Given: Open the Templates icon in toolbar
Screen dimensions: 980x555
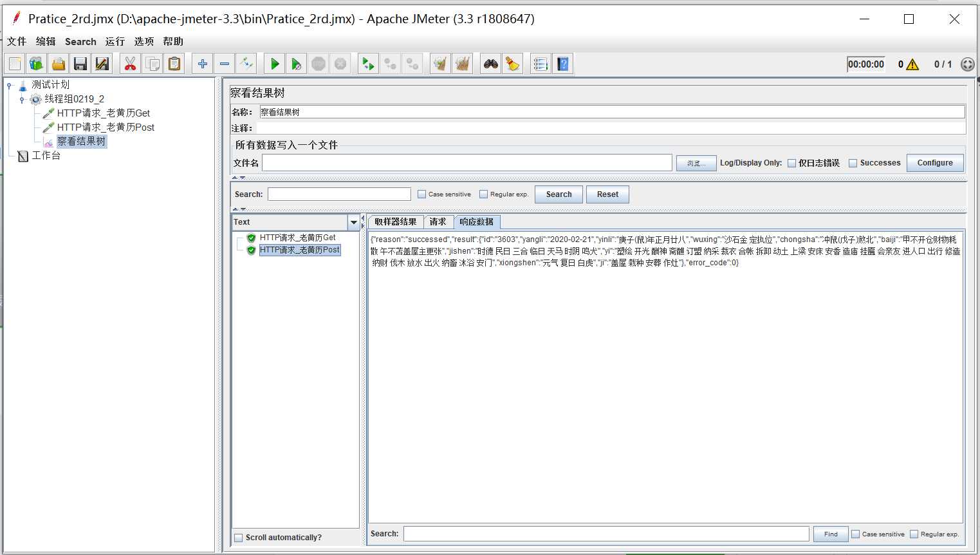Looking at the screenshot, I should pyautogui.click(x=37, y=64).
